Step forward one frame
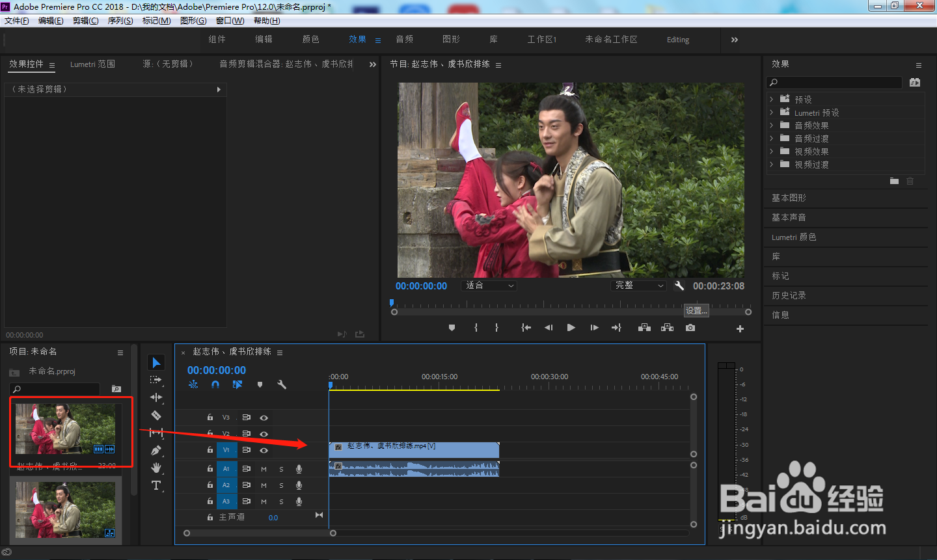Screen dimensions: 937x560 click(x=594, y=328)
